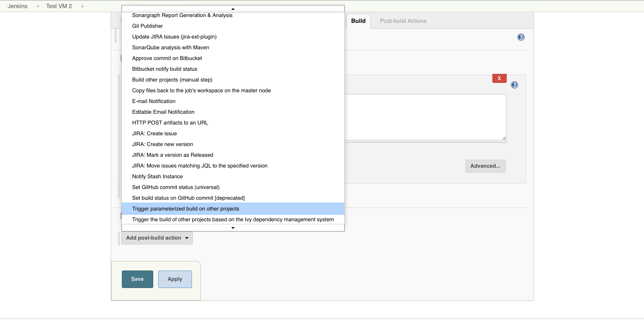Expand the Add post-build action dropdown
Screen dimensions: 644x320
pyautogui.click(x=158, y=237)
